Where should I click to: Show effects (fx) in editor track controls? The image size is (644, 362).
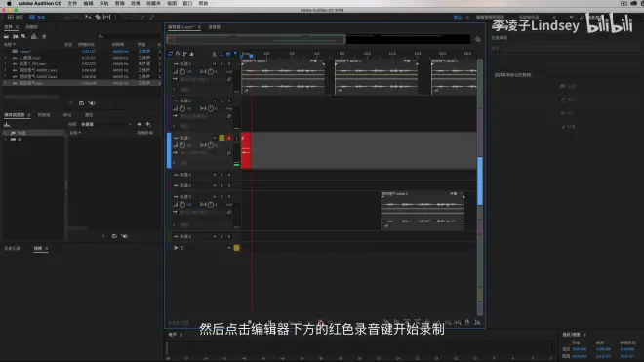[x=178, y=54]
